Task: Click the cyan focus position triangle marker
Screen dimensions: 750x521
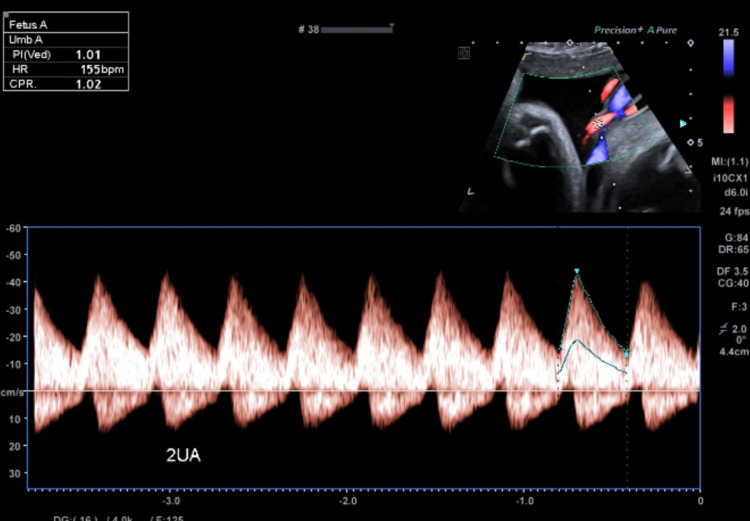Action: pos(684,124)
